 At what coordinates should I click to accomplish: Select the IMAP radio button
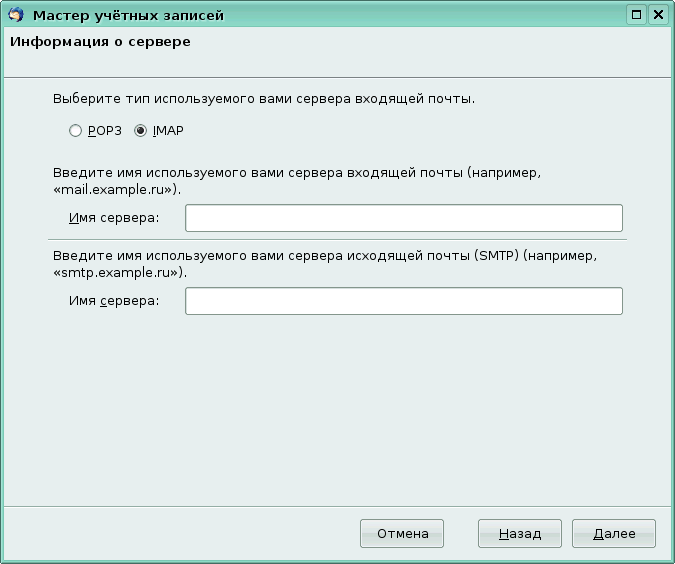(x=140, y=131)
